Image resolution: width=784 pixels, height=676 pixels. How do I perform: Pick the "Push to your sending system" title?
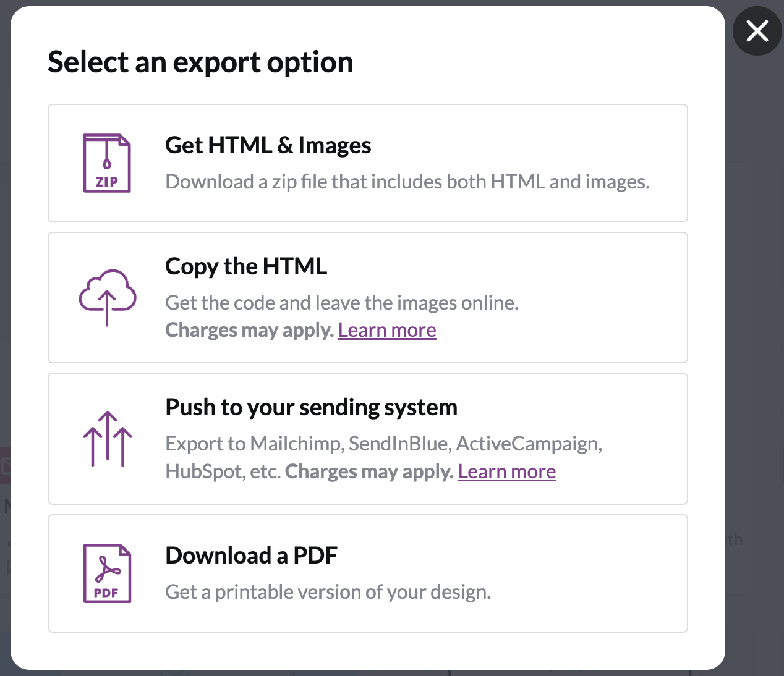pos(311,408)
